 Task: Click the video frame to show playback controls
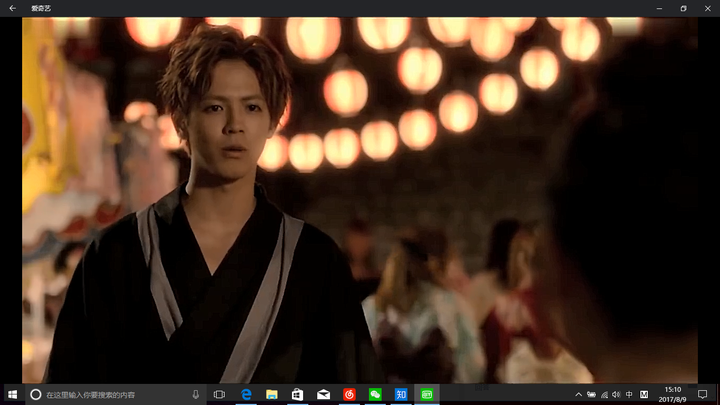click(x=360, y=200)
